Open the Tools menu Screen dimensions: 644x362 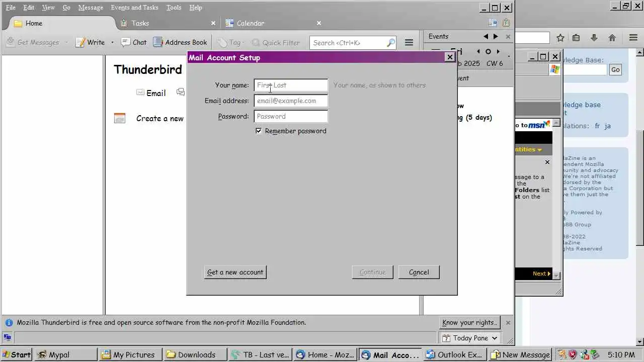(x=174, y=8)
